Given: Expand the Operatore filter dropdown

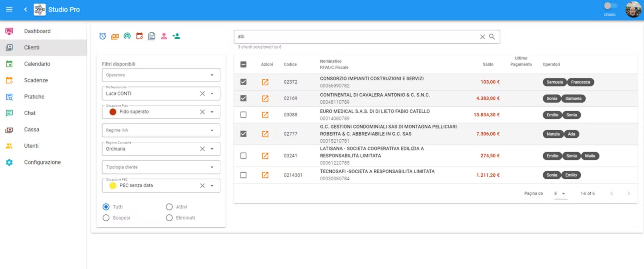Looking at the screenshot, I should 161,75.
